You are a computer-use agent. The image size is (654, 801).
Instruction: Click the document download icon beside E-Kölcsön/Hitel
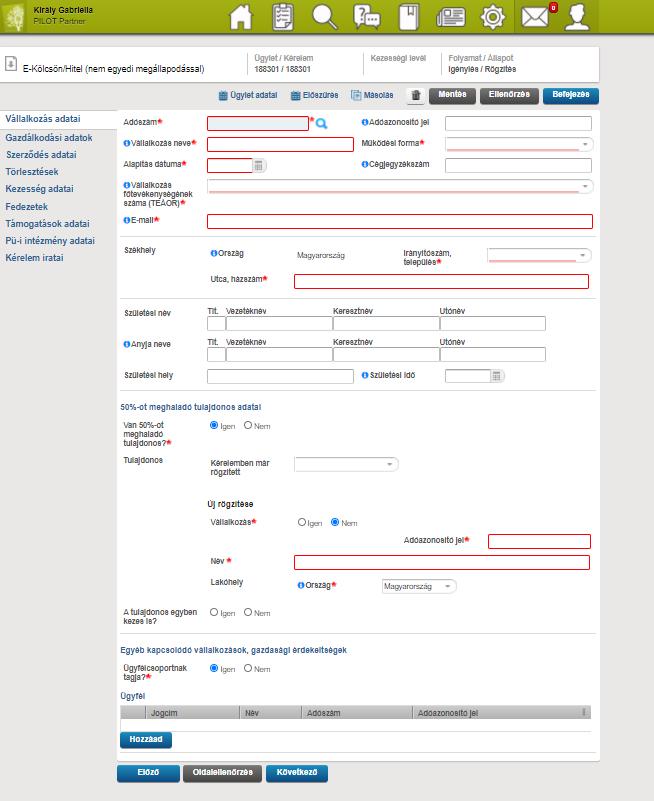point(11,64)
